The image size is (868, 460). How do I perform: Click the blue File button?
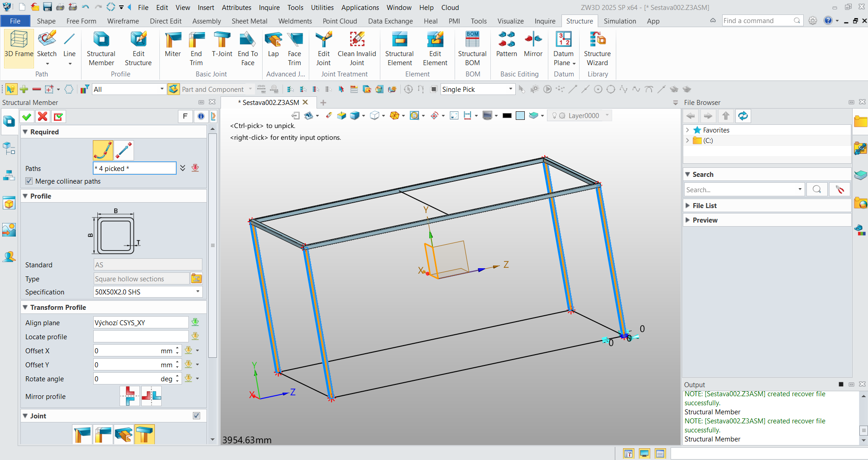(x=15, y=21)
